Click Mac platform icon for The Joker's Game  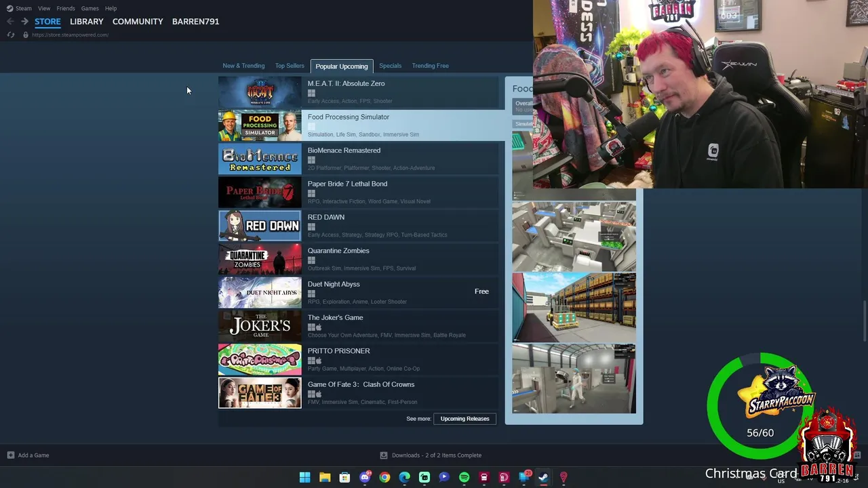point(319,327)
